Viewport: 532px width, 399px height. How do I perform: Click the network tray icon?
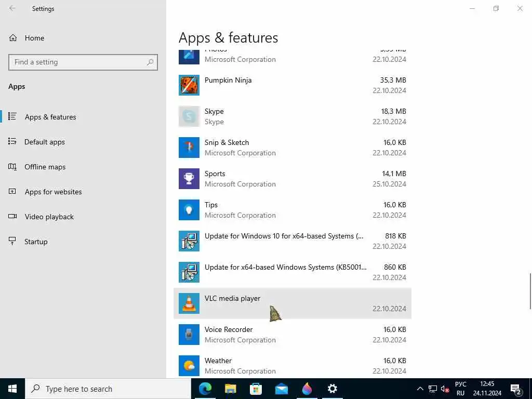433,389
